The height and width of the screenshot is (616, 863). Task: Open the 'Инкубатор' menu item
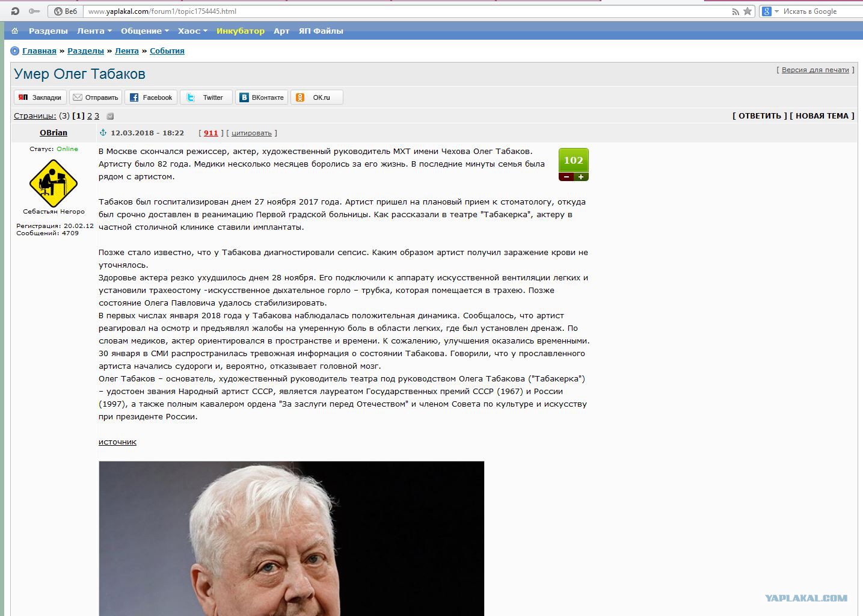[x=241, y=31]
